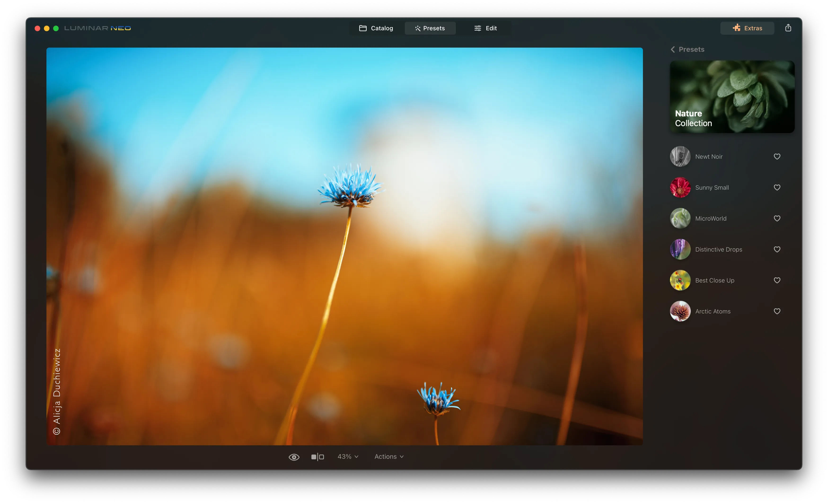The width and height of the screenshot is (828, 504).
Task: Click the Nature Collection banner image
Action: click(732, 97)
